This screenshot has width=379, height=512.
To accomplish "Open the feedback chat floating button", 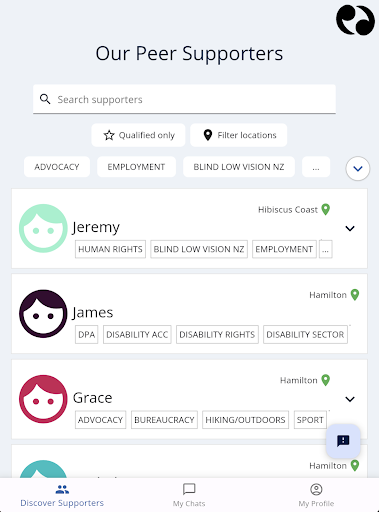I will coord(343,441).
